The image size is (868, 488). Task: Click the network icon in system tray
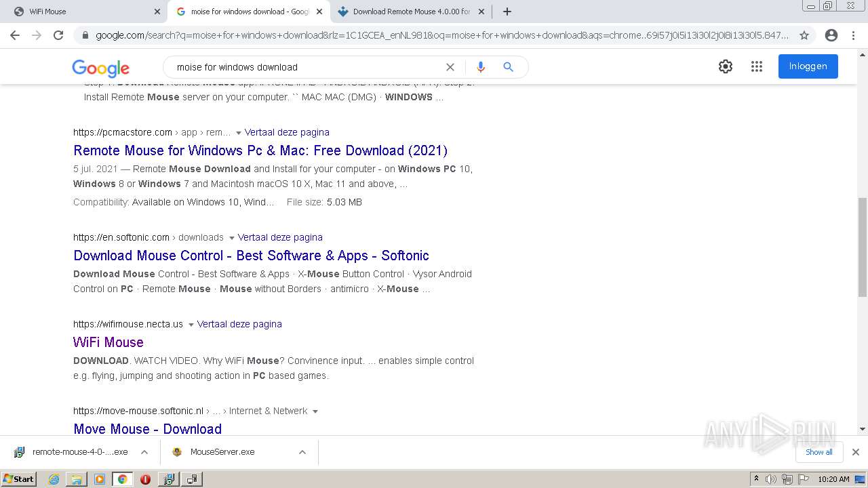point(787,479)
